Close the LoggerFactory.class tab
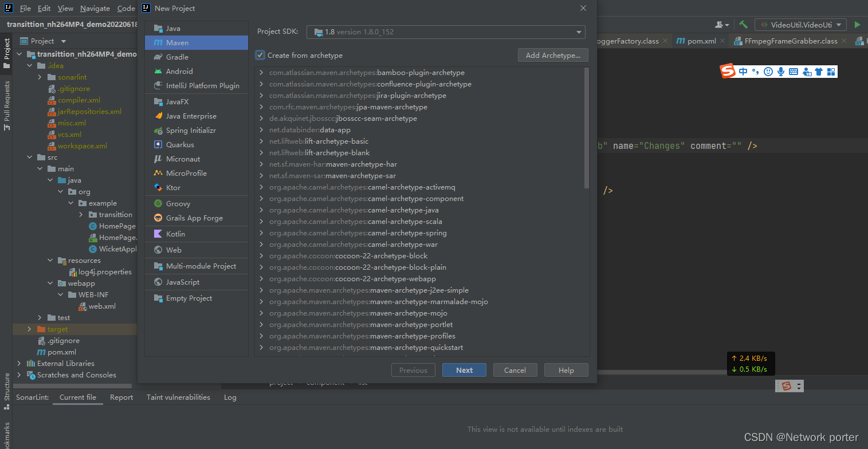The image size is (868, 449). tap(665, 41)
